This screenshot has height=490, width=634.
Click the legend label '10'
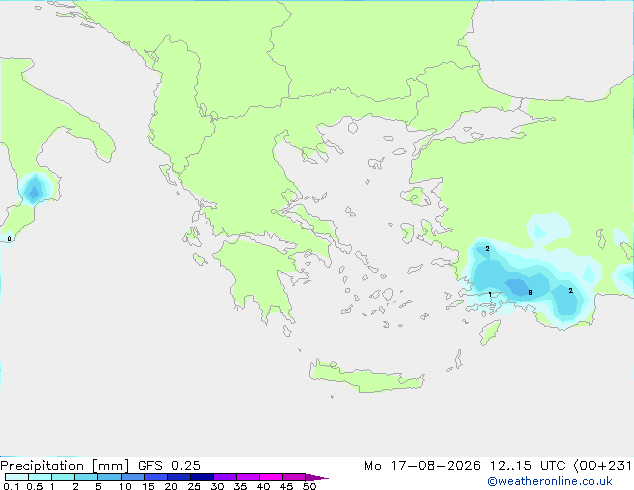point(125,486)
